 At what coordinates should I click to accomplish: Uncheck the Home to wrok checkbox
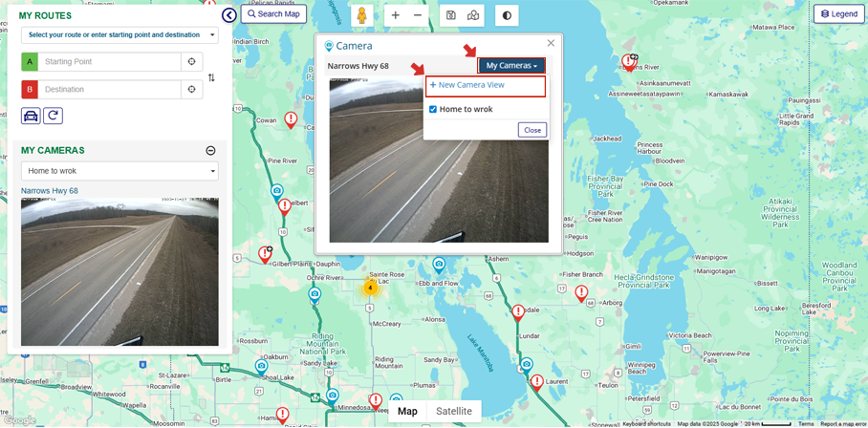pos(433,110)
